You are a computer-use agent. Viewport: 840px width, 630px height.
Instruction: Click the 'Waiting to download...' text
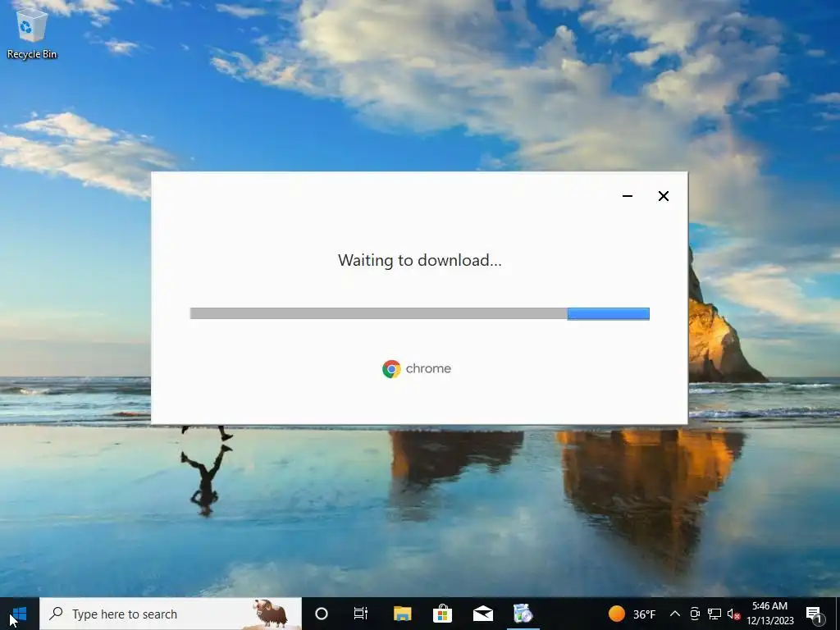[x=419, y=260]
